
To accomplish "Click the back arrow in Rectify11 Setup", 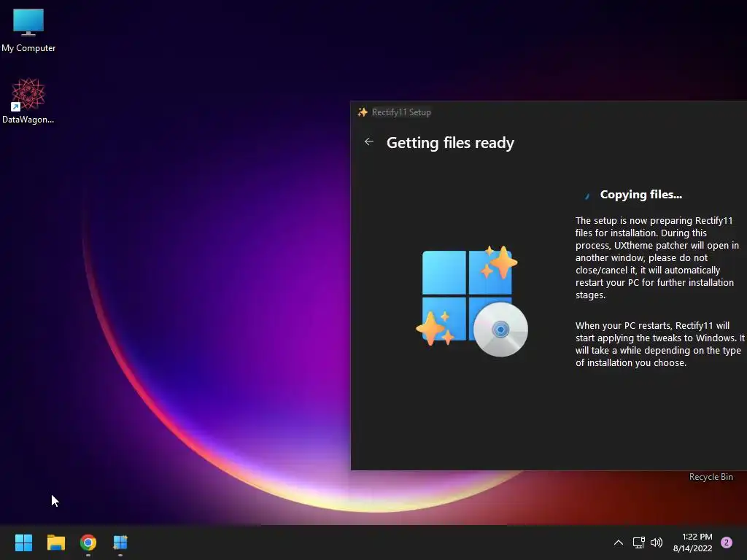I will pos(368,141).
